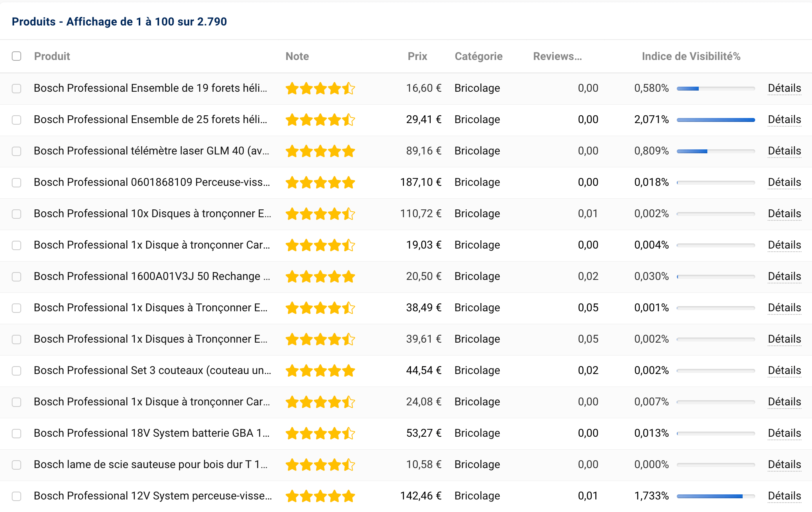Click the '0,013%' visibility value
Image resolution: width=812 pixels, height=512 pixels.
point(651,433)
